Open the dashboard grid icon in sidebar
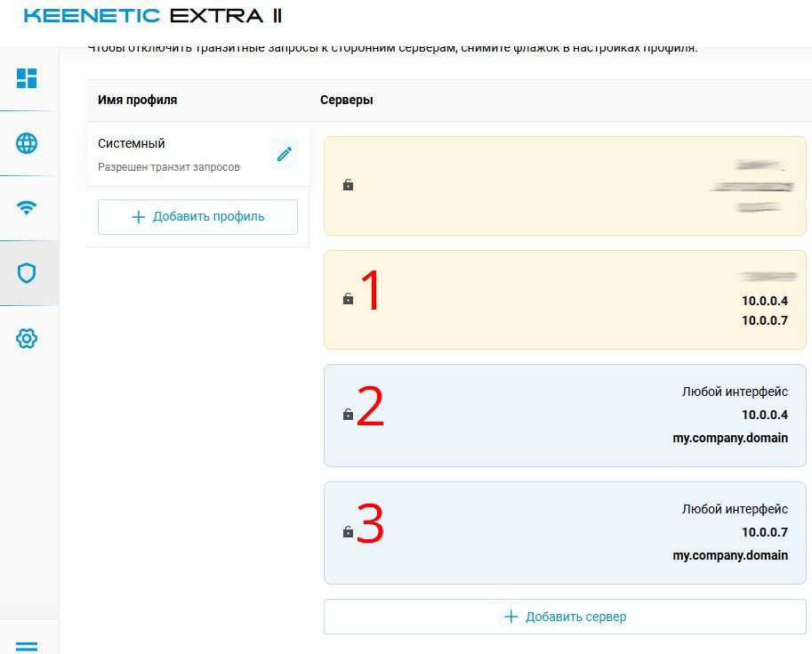The height and width of the screenshot is (654, 812). [x=28, y=77]
